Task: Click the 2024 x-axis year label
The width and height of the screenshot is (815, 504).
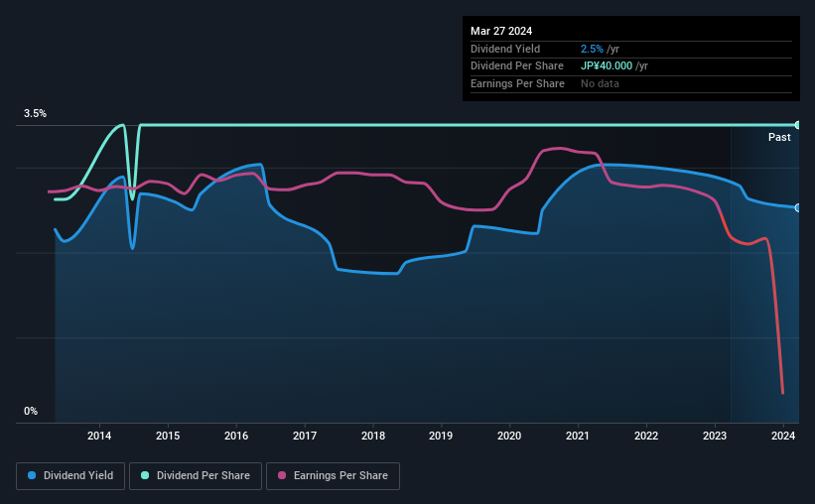Action: (x=783, y=436)
